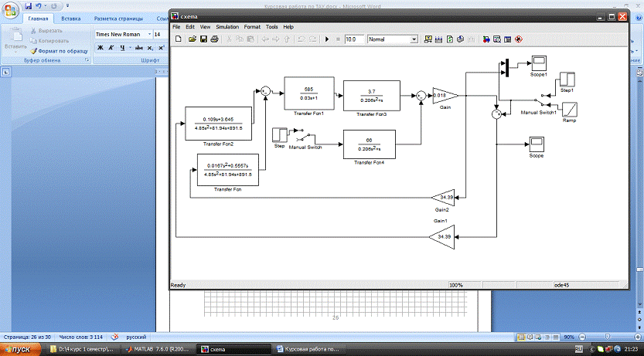Screen dimensions: 644x356
Task: Open the Library Browser icon in toolbar
Action: 486,39
